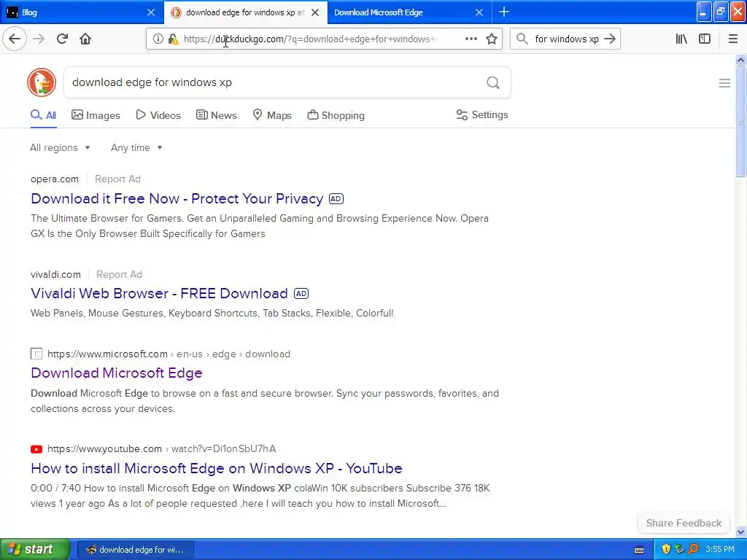Click the orange magnifier tray icon

click(x=693, y=550)
